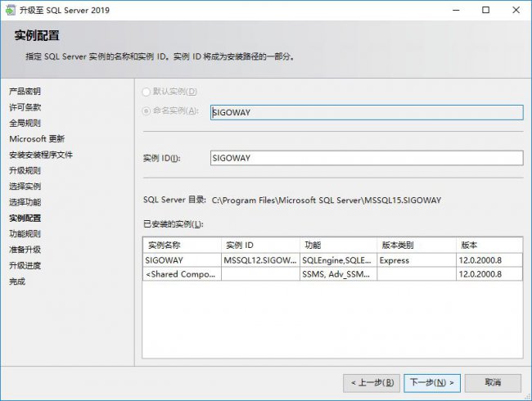The image size is (532, 401).
Task: Open the 安装安装程序文件 step
Action: tap(41, 155)
